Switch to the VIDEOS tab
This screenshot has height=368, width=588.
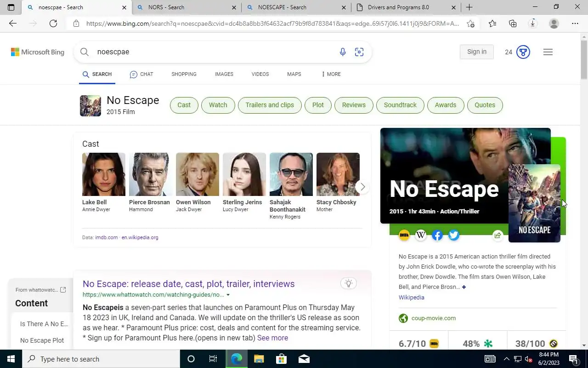tap(260, 74)
